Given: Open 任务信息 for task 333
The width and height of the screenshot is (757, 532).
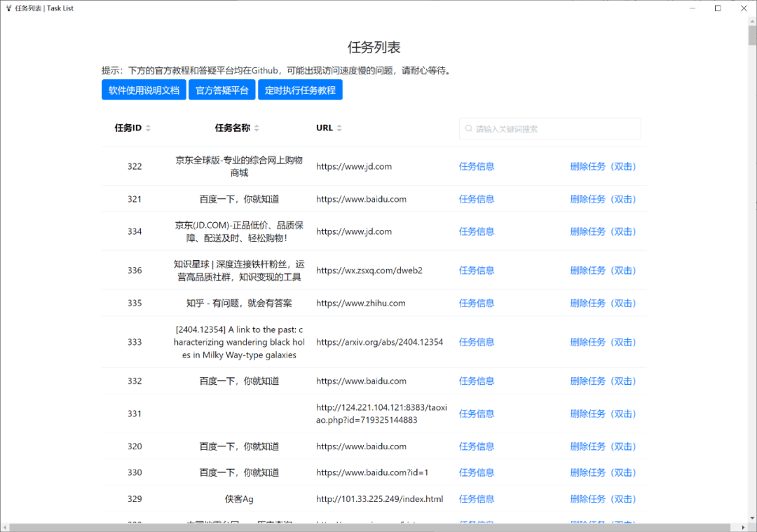Looking at the screenshot, I should [x=476, y=342].
